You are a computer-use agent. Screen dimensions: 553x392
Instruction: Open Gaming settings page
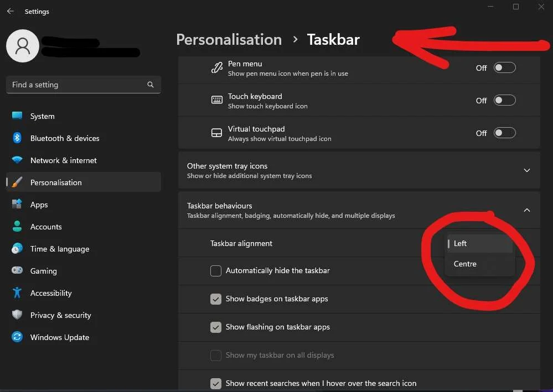click(x=84, y=271)
